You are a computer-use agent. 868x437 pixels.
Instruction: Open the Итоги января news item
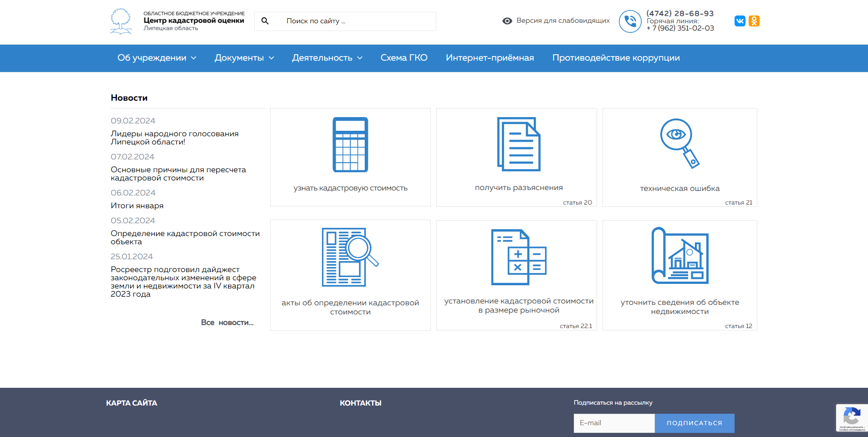[137, 206]
